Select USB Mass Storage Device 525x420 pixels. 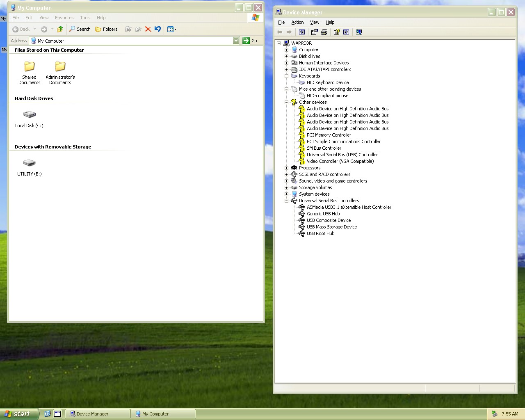point(332,227)
